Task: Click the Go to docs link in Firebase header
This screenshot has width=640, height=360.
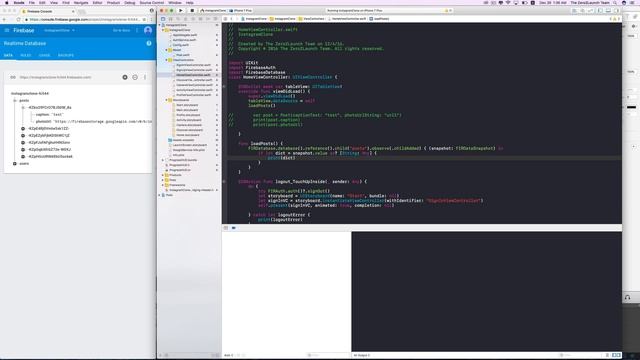Action: pyautogui.click(x=121, y=30)
